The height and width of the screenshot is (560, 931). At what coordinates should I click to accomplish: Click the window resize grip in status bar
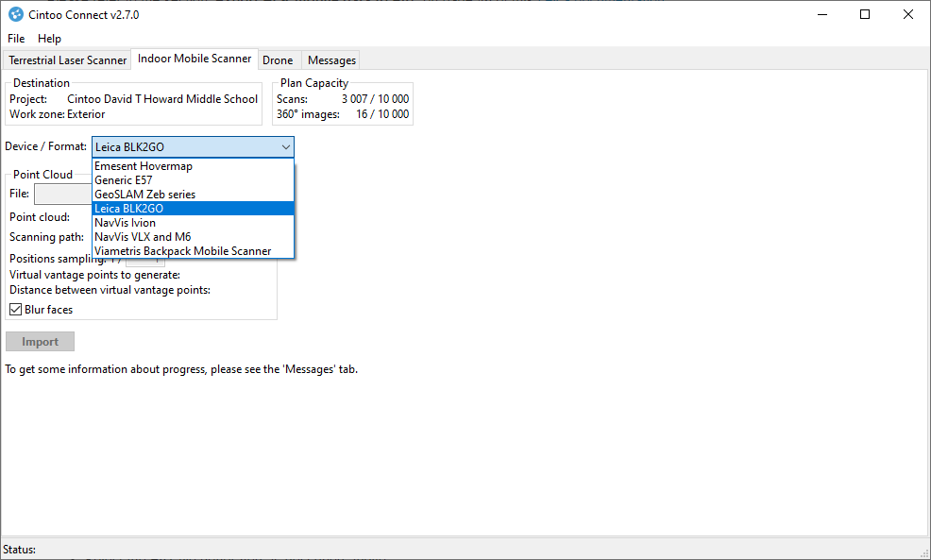[923, 552]
